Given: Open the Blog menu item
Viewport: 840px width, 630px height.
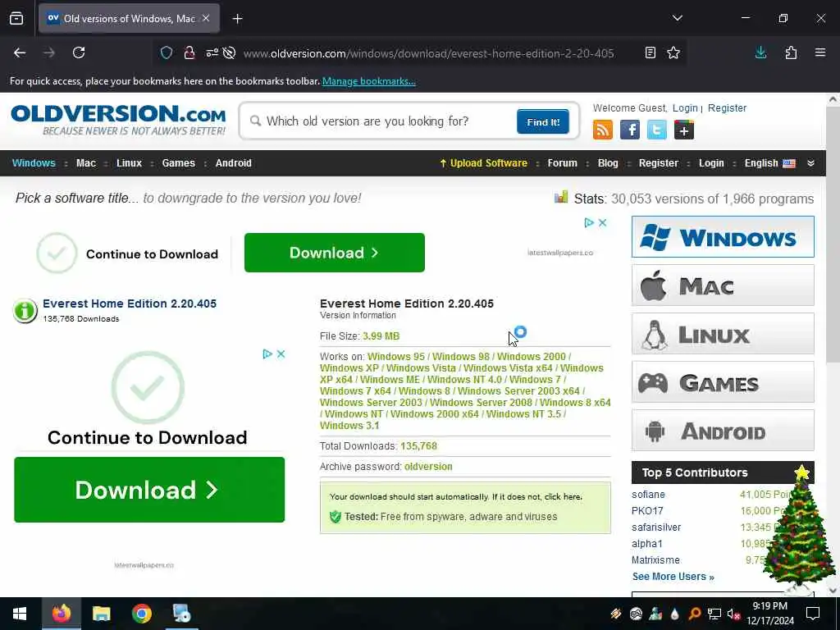Looking at the screenshot, I should (608, 163).
